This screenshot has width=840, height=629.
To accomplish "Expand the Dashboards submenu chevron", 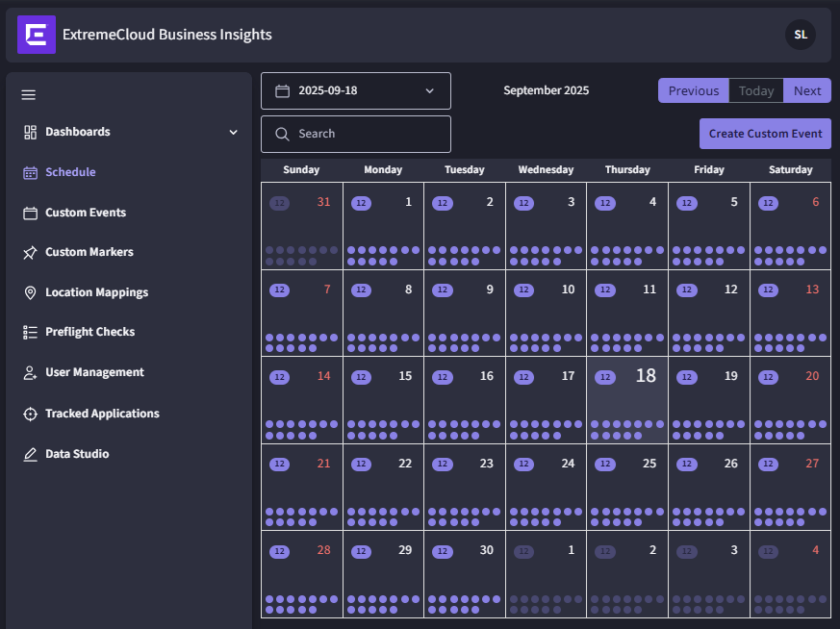I will (x=233, y=132).
